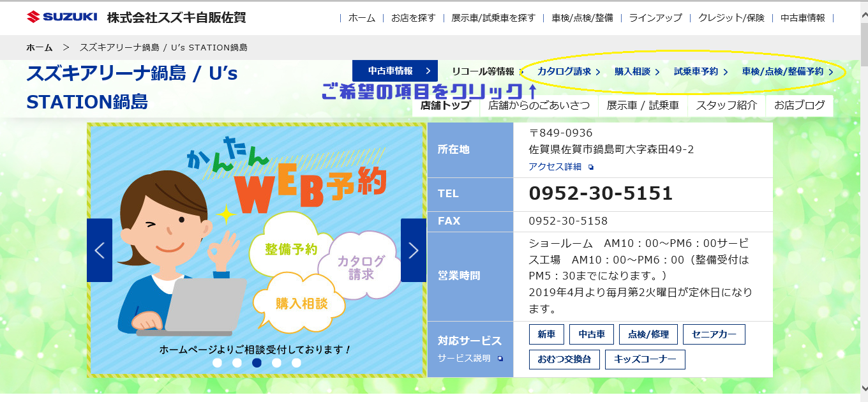Click the かんたんWEB予約 banner image
The height and width of the screenshot is (402, 868).
point(257,250)
